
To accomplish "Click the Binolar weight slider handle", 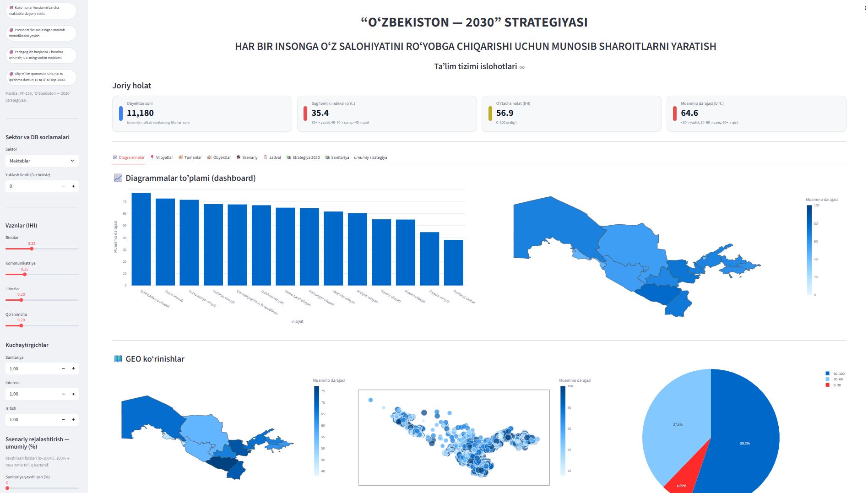I will click(32, 249).
